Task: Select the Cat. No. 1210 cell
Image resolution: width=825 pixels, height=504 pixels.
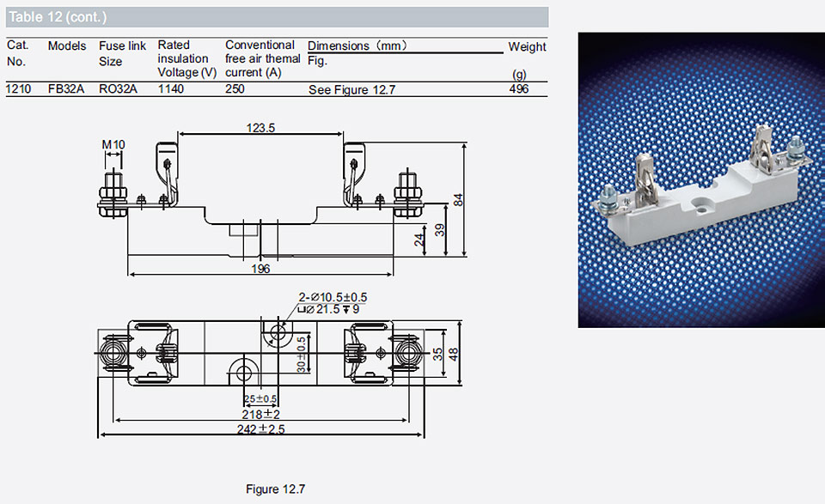Action: pyautogui.click(x=18, y=88)
